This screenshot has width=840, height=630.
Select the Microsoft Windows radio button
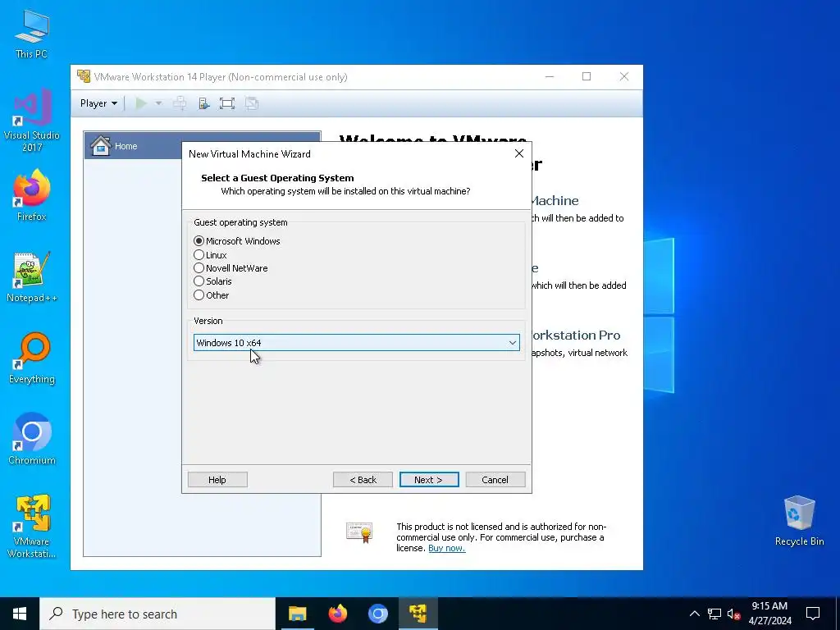point(199,241)
